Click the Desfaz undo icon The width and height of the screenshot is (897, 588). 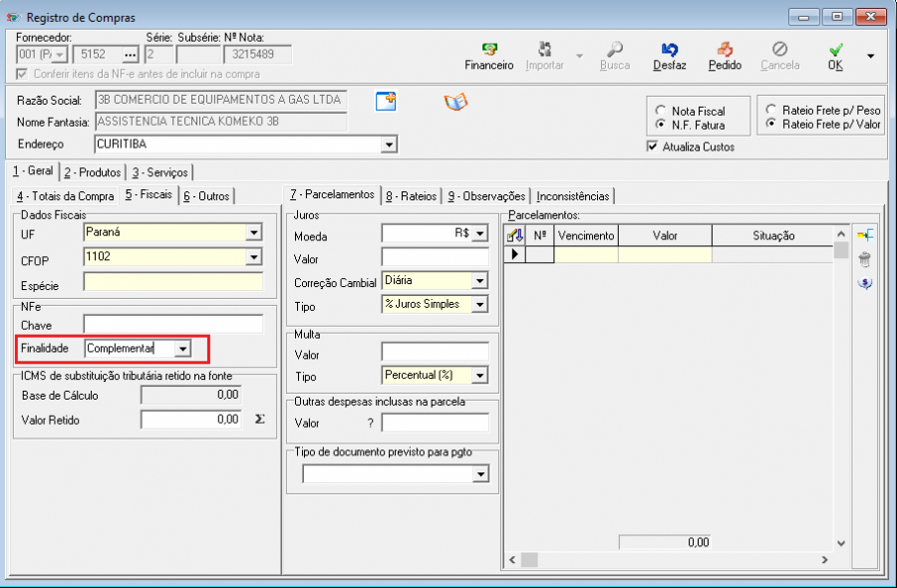coord(669,50)
